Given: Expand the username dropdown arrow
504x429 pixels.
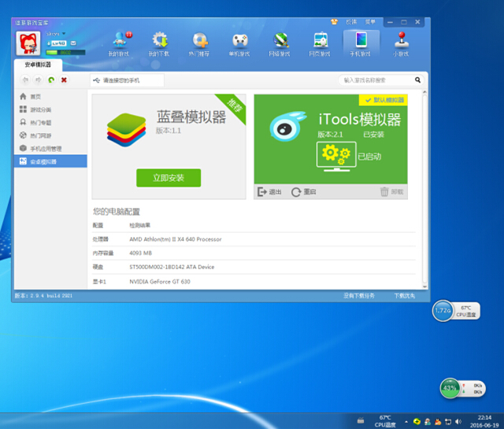Looking at the screenshot, I should pyautogui.click(x=64, y=33).
